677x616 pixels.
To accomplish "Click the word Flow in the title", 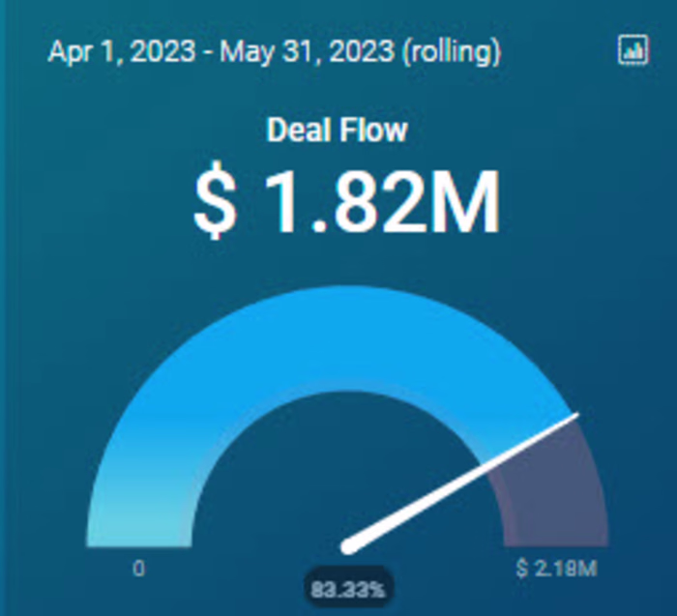I will pyautogui.click(x=374, y=132).
